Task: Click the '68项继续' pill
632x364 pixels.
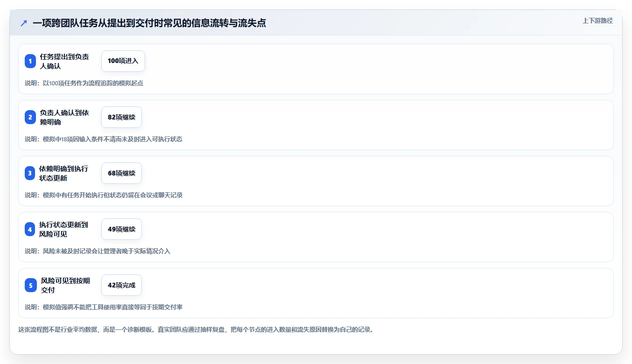Action: (x=121, y=173)
